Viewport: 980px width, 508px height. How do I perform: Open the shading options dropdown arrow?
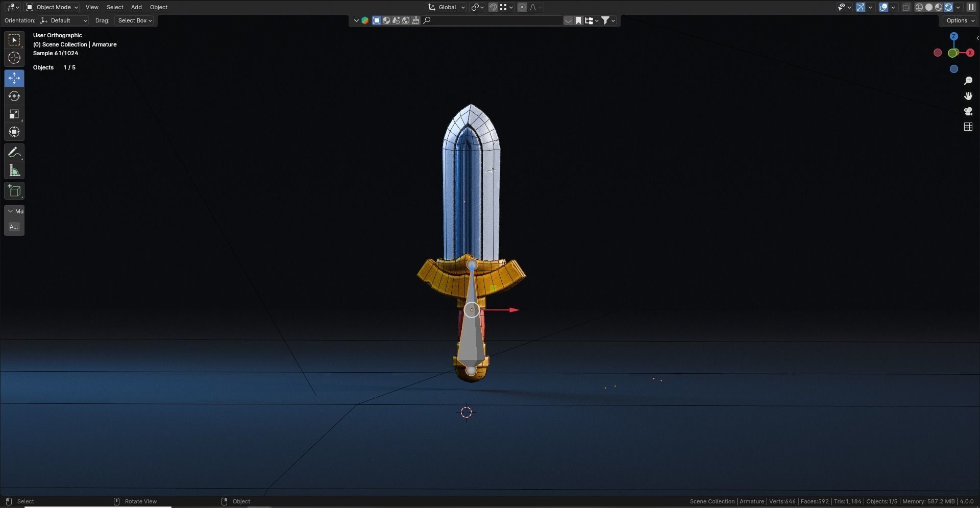(x=958, y=7)
